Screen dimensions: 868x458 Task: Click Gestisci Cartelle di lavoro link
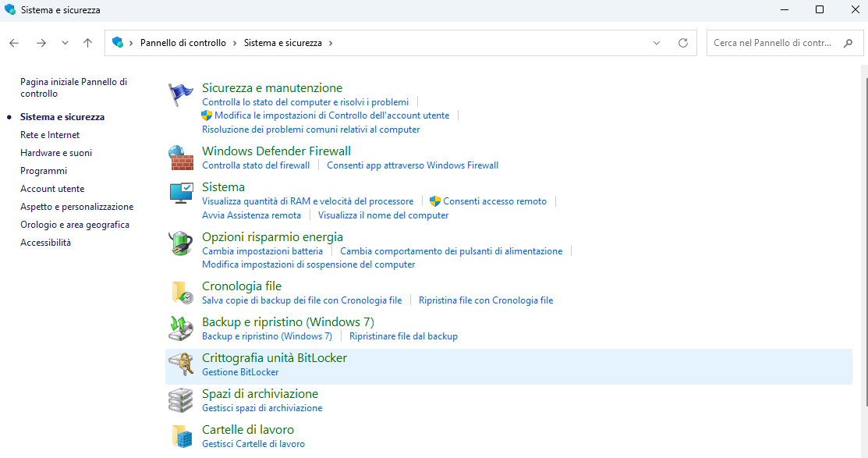pos(253,444)
